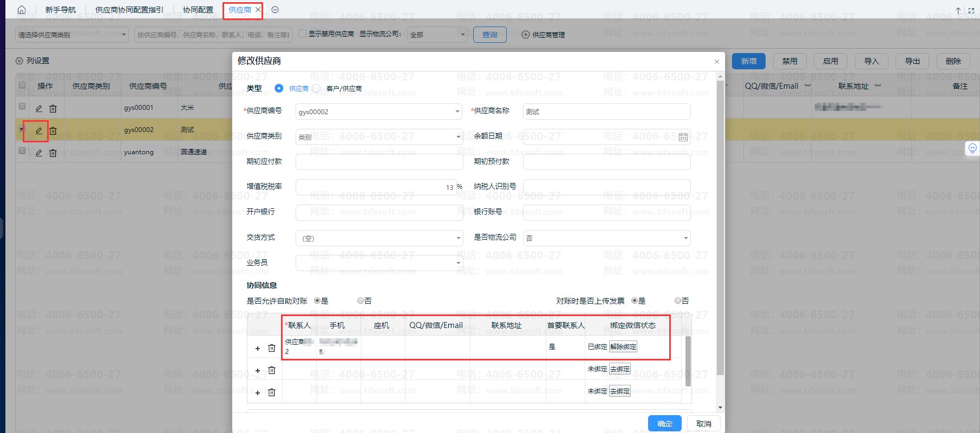Switch to the 协同配置 tab

[198, 10]
